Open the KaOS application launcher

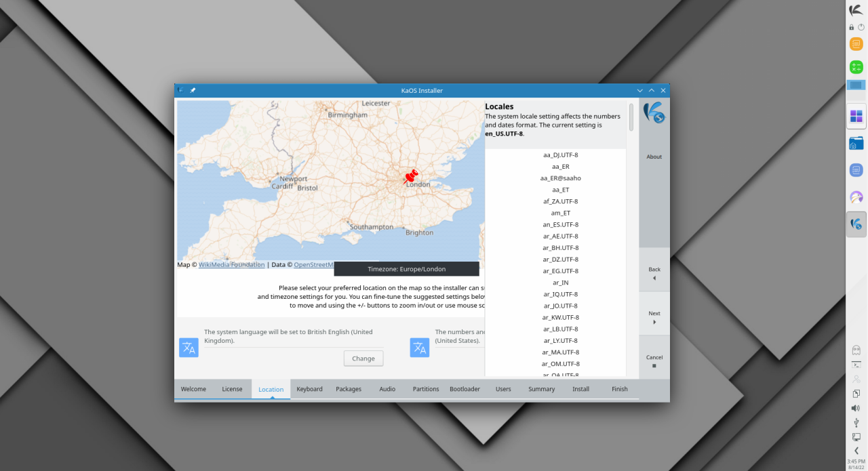[856, 10]
